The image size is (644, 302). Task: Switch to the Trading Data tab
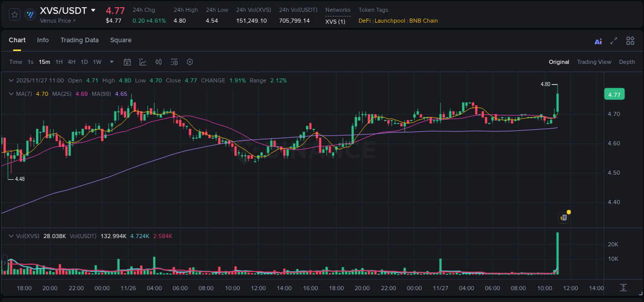(x=79, y=40)
